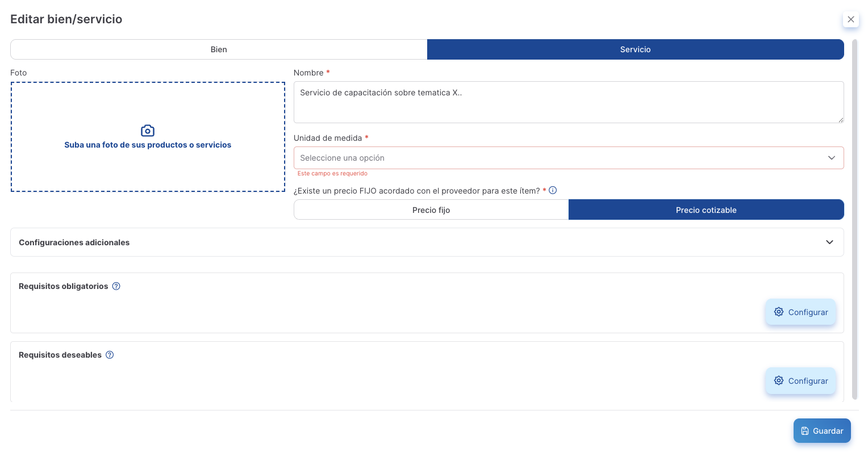Click the camera icon in the photo upload area
Image resolution: width=868 pixels, height=461 pixels.
(x=148, y=131)
